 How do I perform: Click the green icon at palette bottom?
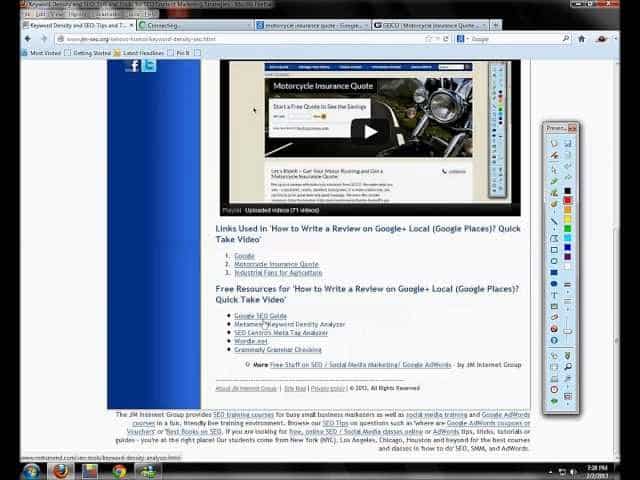(x=554, y=401)
